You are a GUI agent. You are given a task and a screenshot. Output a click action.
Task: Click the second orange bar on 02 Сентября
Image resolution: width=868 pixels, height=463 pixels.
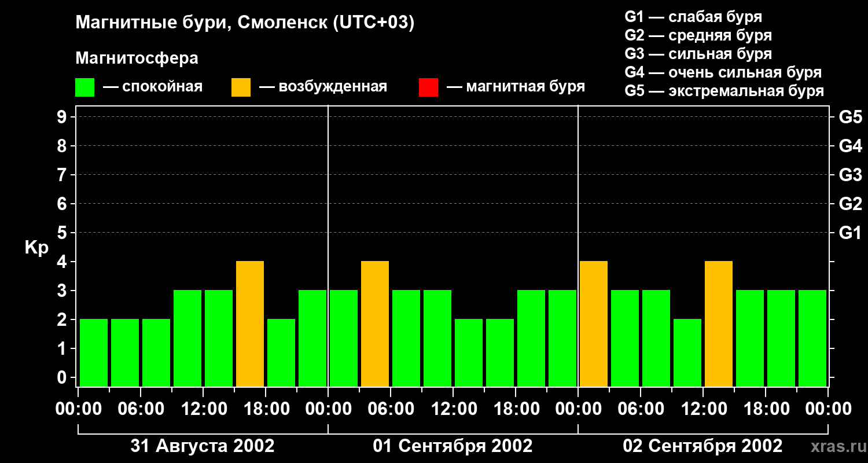(x=719, y=324)
